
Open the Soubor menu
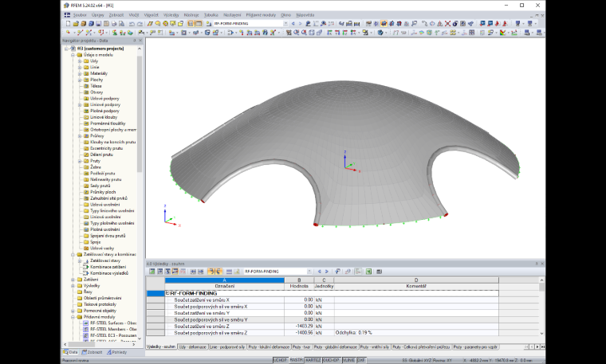point(80,15)
